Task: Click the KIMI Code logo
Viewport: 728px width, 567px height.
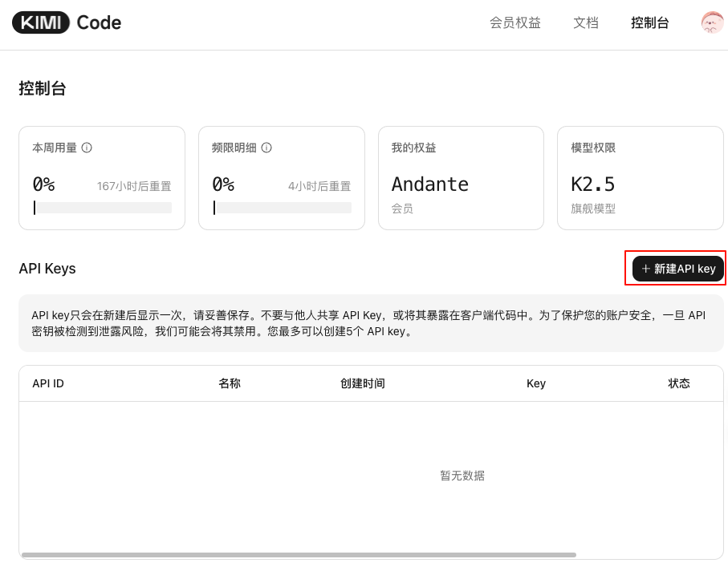Action: coord(67,22)
